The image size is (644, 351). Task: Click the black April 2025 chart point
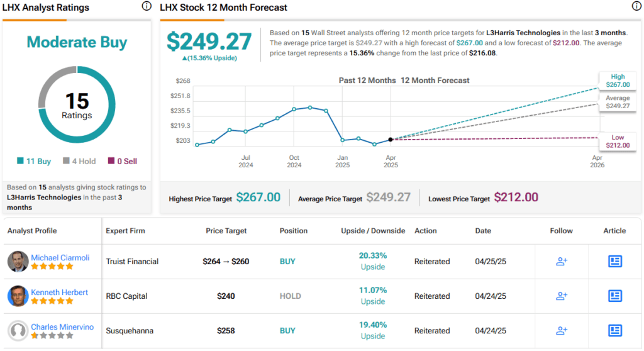click(x=391, y=140)
